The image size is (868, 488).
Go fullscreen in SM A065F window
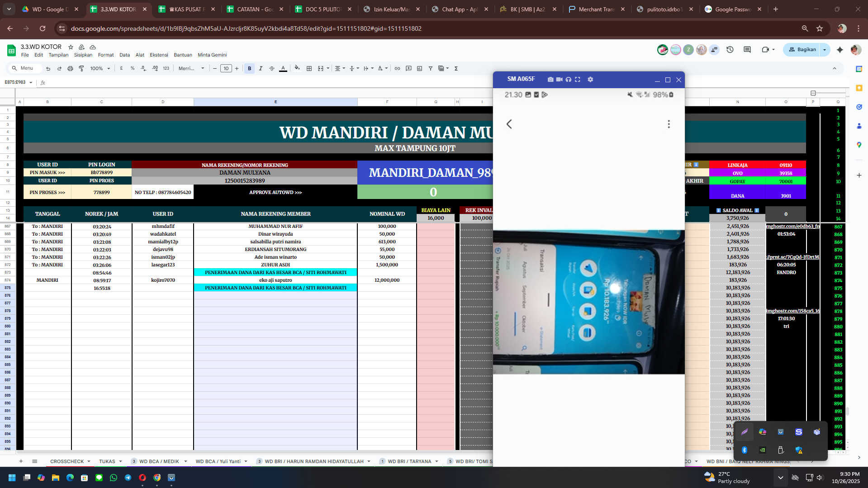[578, 80]
